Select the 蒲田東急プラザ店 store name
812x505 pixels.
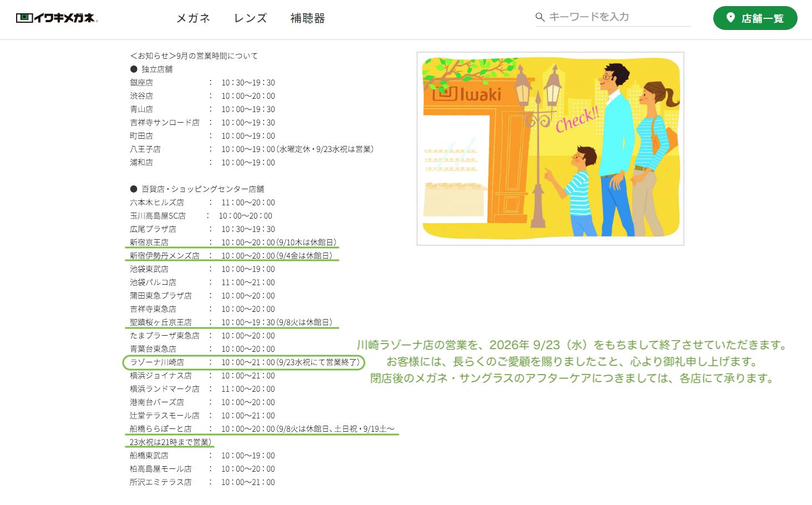click(161, 296)
